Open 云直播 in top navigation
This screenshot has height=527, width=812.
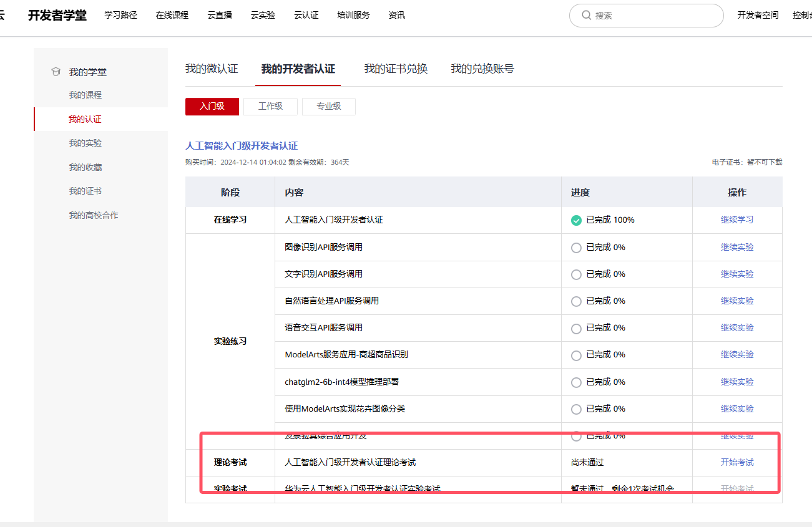pos(220,15)
